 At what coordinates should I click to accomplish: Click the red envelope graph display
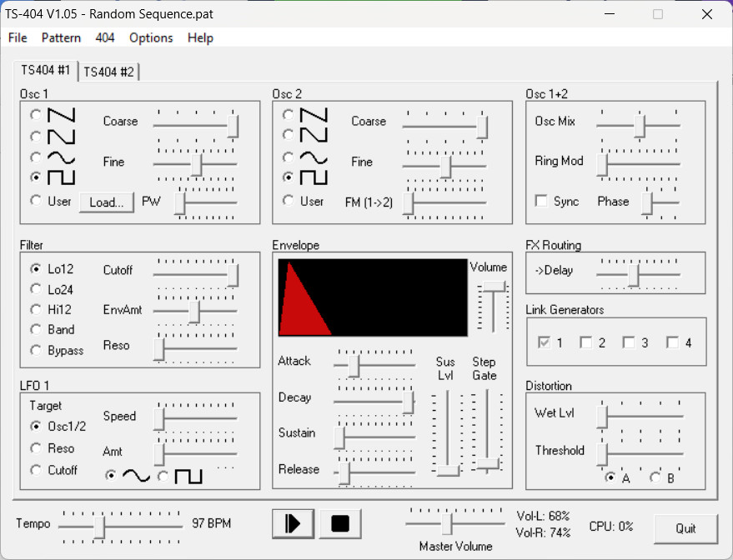click(x=373, y=298)
